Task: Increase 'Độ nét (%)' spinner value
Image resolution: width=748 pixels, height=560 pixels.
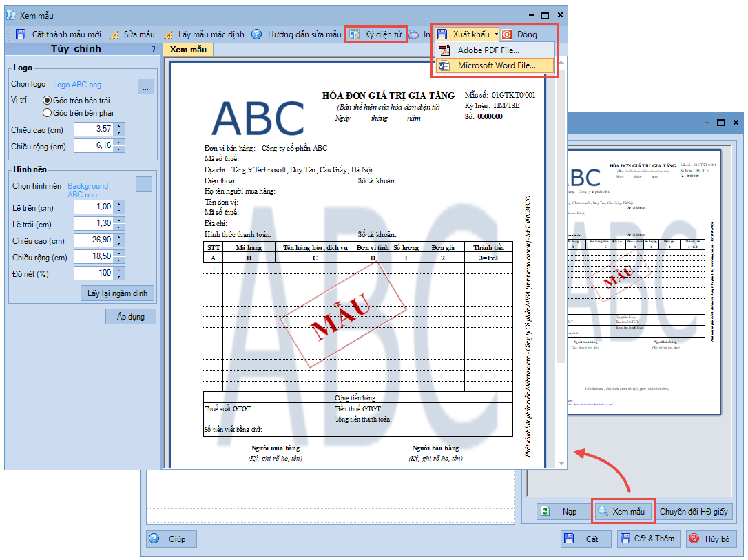Action: point(119,270)
